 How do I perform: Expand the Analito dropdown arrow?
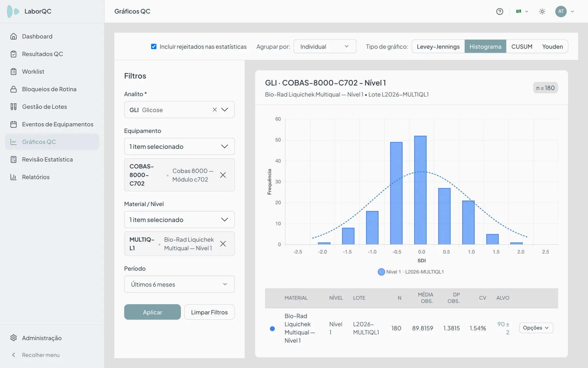[x=225, y=110]
